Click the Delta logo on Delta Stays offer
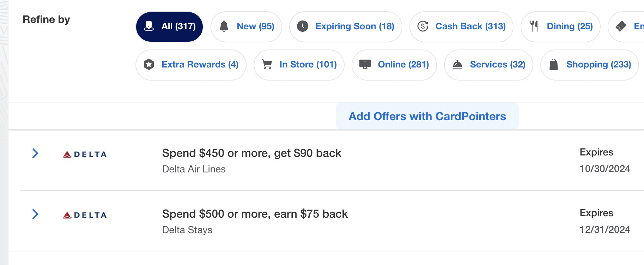 click(x=85, y=215)
